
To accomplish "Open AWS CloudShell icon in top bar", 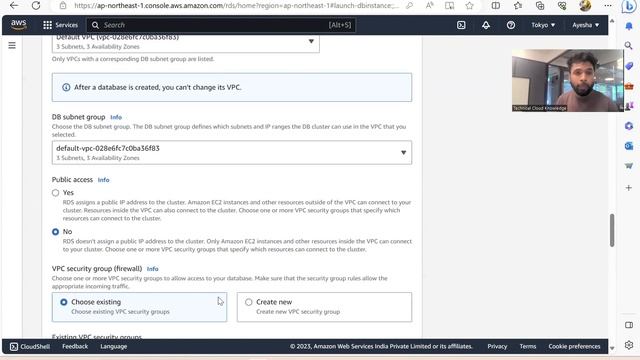I will point(461,25).
